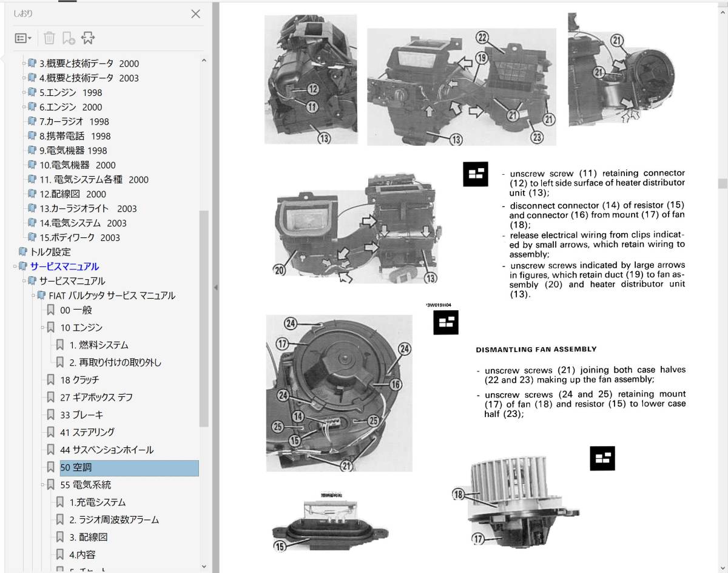This screenshot has height=573, width=728.
Task: Select the 10.電気機器 2000 bookmark
Action: pos(78,165)
